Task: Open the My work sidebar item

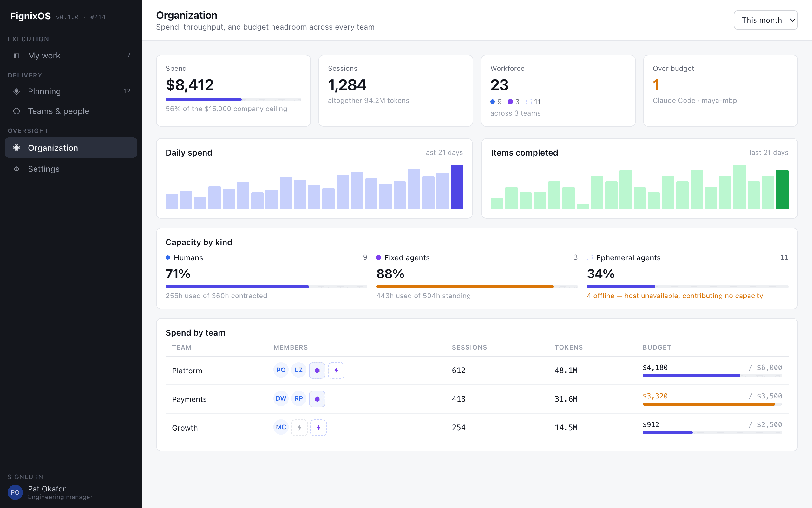Action: [71, 56]
